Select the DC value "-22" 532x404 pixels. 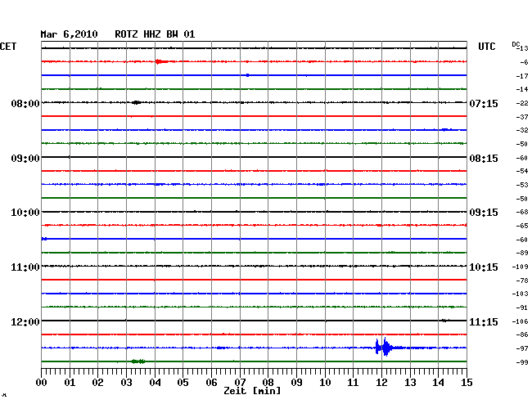coord(522,103)
